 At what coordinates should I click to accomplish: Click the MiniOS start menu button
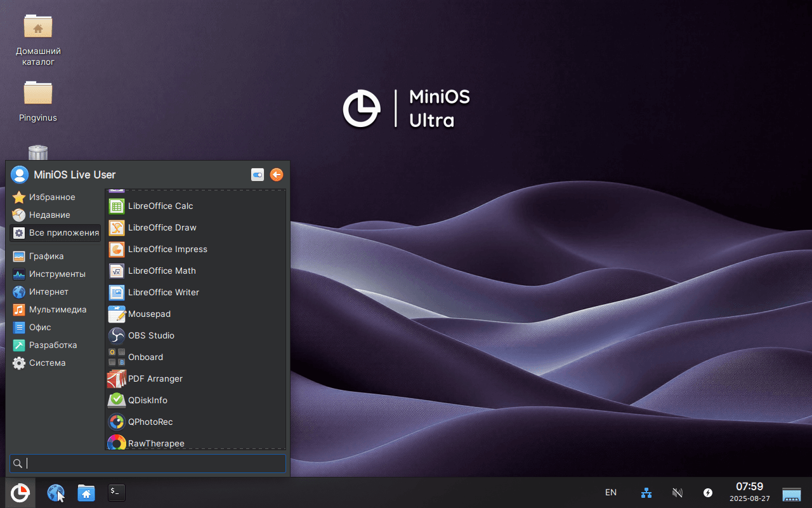pyautogui.click(x=20, y=493)
